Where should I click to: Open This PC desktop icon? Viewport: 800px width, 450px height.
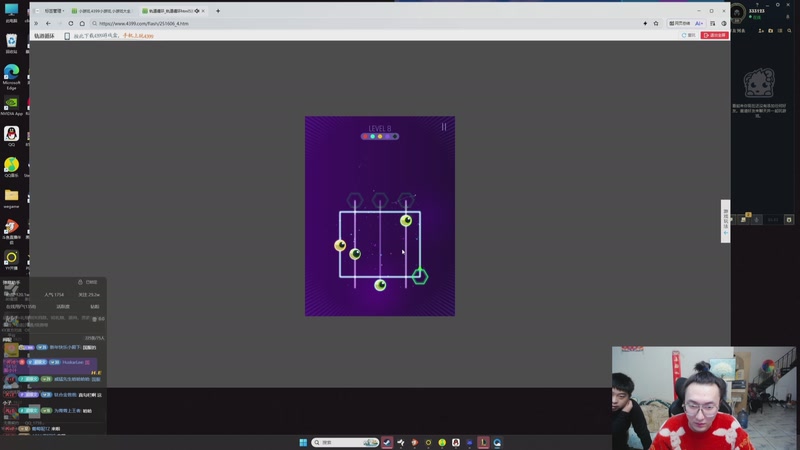(x=11, y=12)
